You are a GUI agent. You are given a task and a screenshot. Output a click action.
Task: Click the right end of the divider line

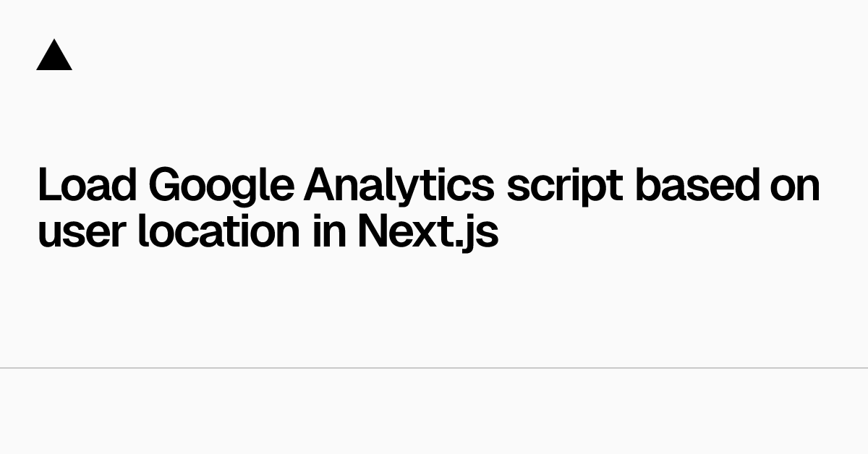[x=864, y=368]
